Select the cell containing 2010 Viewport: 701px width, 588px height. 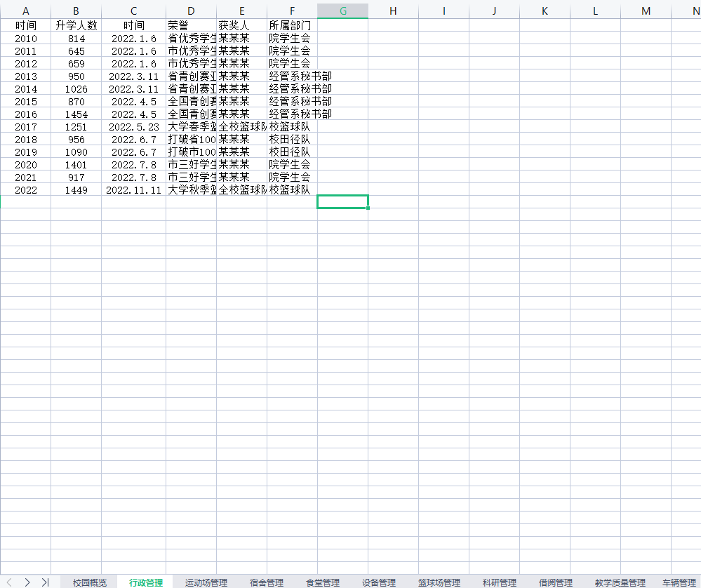(x=25, y=39)
